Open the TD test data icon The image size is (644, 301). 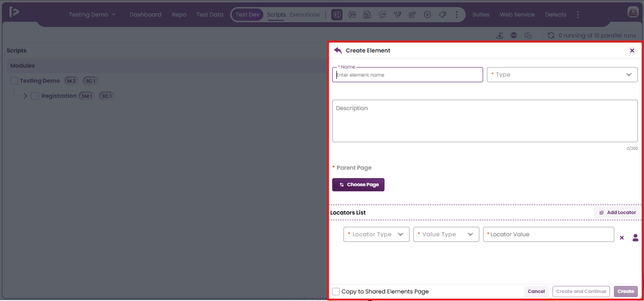(382, 15)
